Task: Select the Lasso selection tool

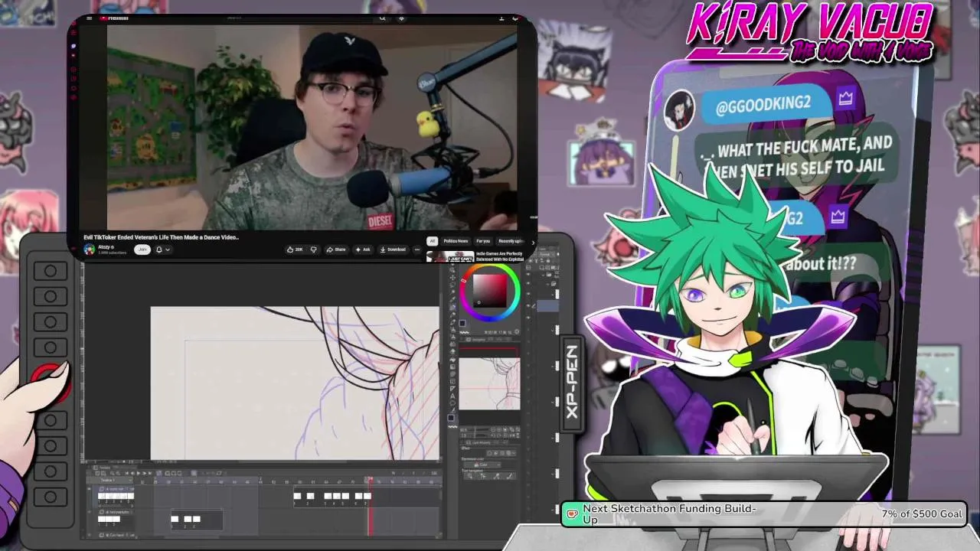Action: pos(452,285)
